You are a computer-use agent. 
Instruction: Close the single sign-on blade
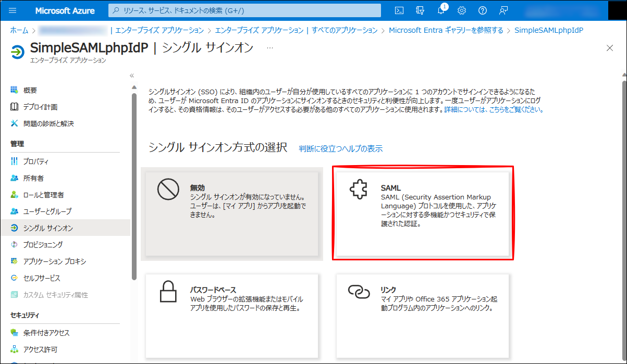610,48
